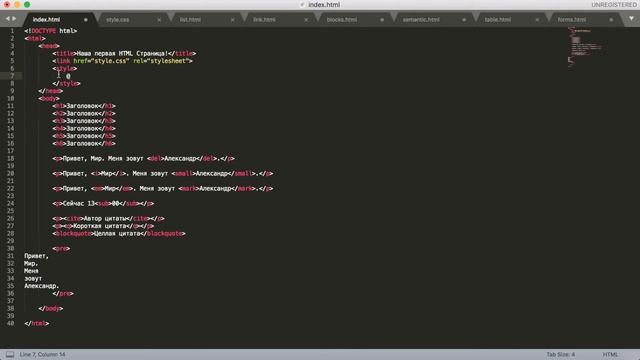Image resolution: width=640 pixels, height=360 pixels.
Task: Go to next tab with right arrow
Action: coord(14,19)
